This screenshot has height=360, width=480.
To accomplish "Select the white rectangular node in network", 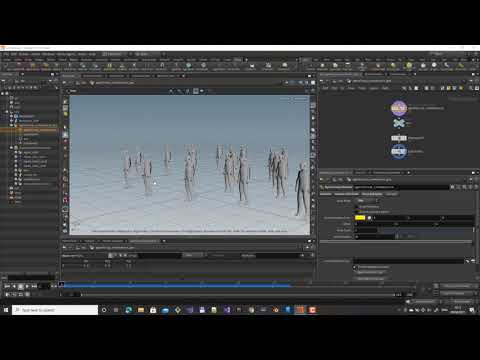I will (x=399, y=138).
